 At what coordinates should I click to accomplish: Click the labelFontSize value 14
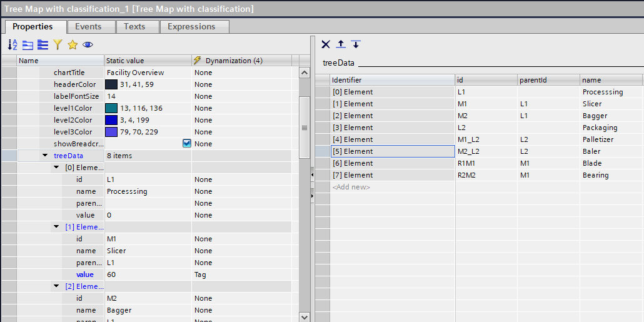point(148,96)
